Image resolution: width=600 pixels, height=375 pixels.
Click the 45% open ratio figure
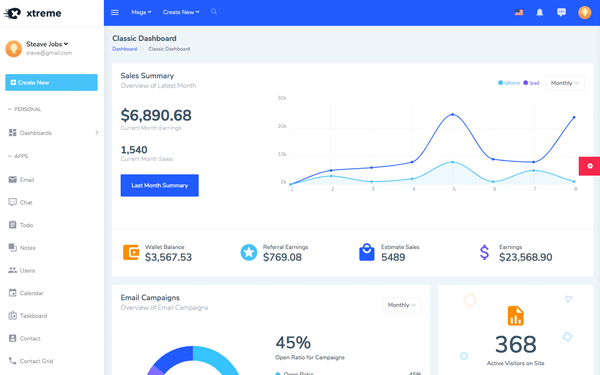(293, 342)
